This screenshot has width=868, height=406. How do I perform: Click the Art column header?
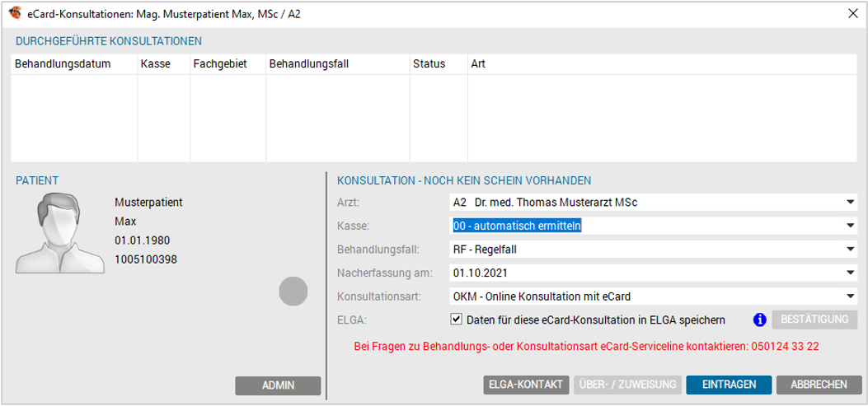click(x=663, y=64)
